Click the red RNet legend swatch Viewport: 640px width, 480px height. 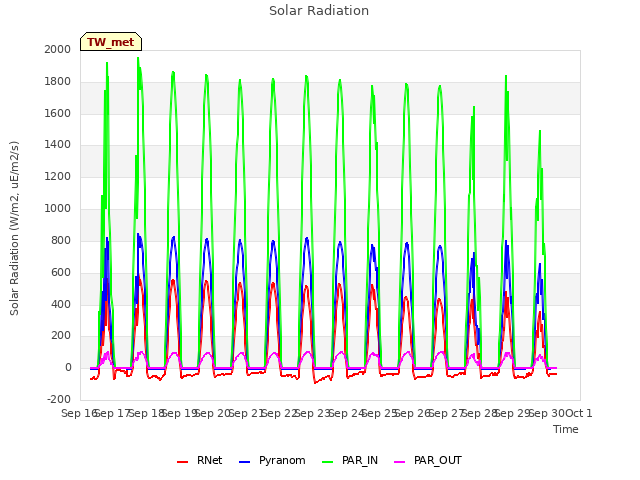[182, 462]
